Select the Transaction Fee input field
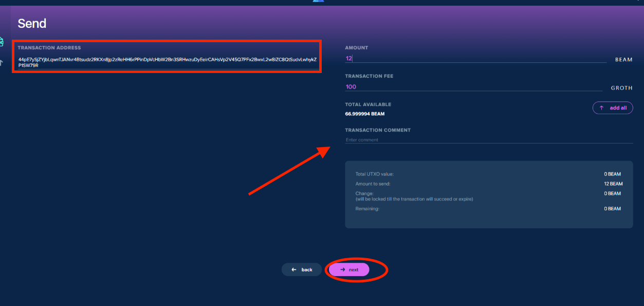The height and width of the screenshot is (306, 644). (473, 87)
